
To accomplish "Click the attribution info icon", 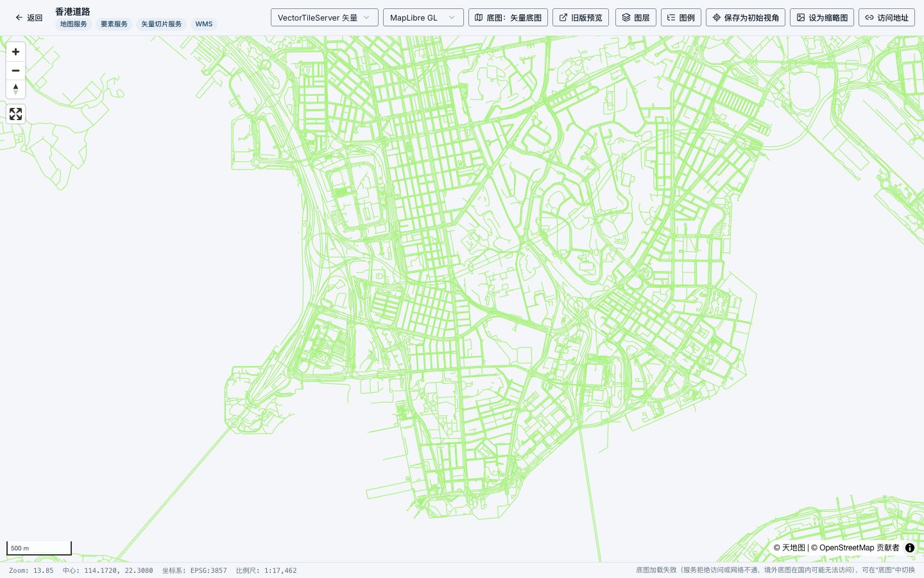I will (x=910, y=548).
